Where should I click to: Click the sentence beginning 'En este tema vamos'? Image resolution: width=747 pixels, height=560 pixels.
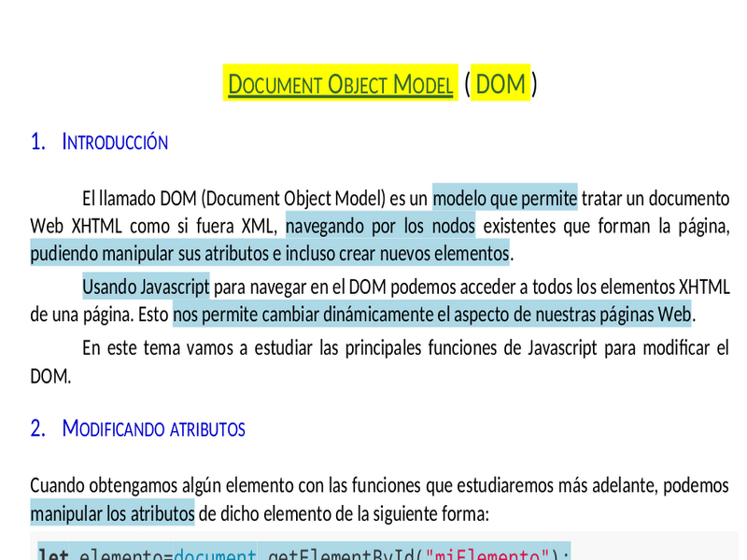coord(379,362)
